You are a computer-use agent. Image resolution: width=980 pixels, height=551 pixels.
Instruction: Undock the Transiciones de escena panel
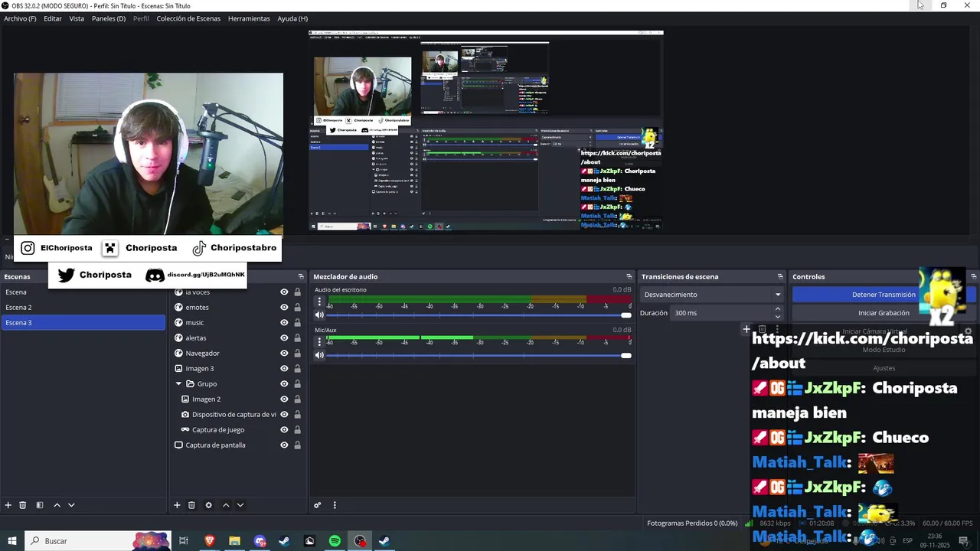click(x=780, y=276)
